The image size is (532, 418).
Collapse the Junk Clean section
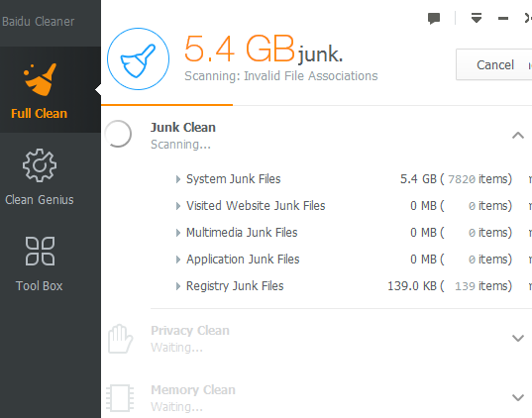[518, 136]
